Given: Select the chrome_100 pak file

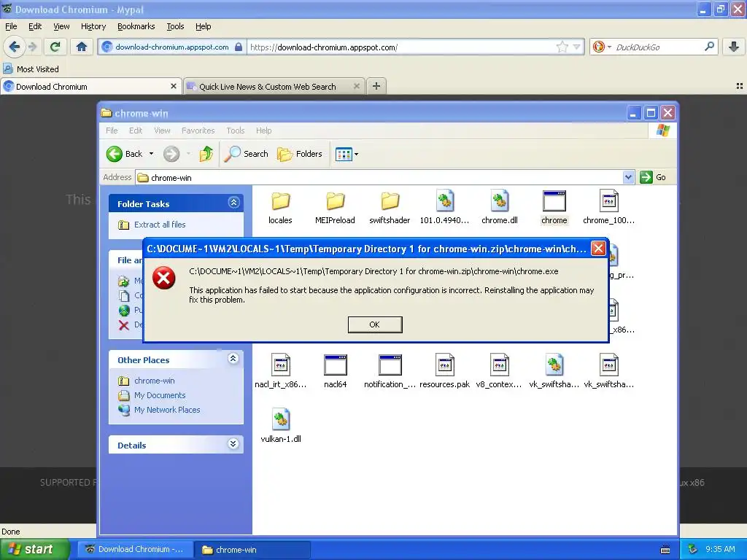Looking at the screenshot, I should (x=609, y=208).
